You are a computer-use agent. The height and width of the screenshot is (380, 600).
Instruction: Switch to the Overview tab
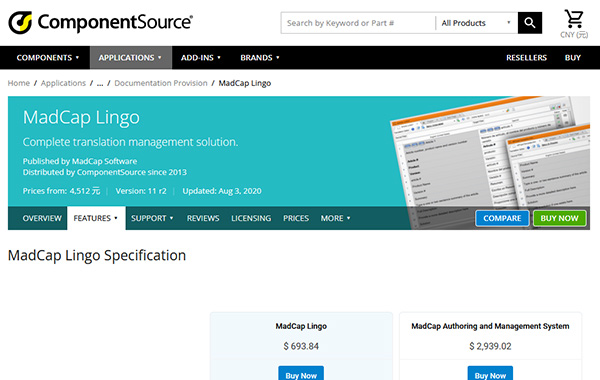(42, 218)
